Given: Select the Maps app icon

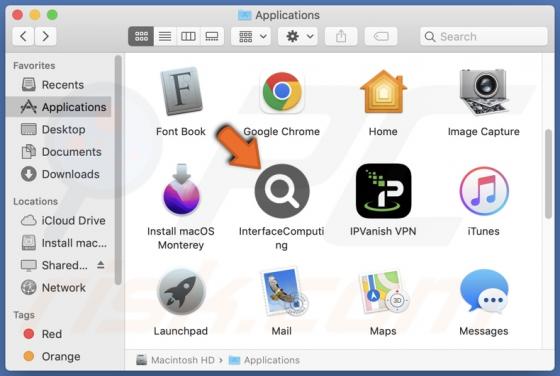Looking at the screenshot, I should coord(384,292).
